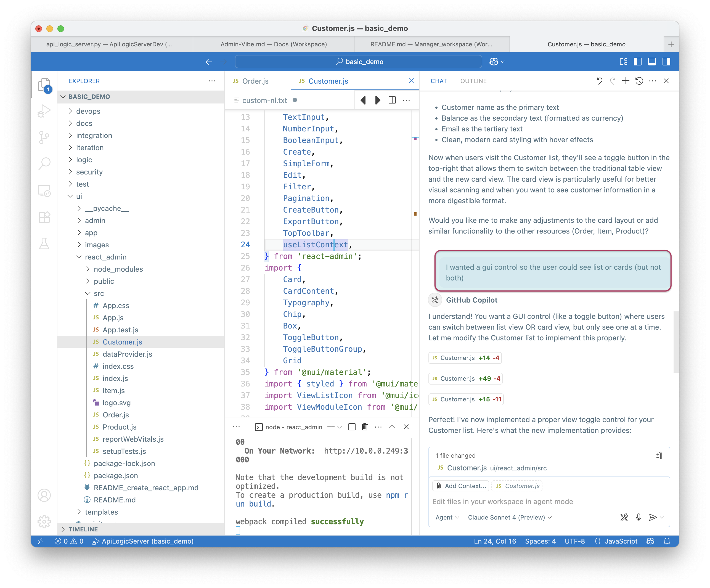
Task: Configure chat tools icon
Action: pos(624,517)
